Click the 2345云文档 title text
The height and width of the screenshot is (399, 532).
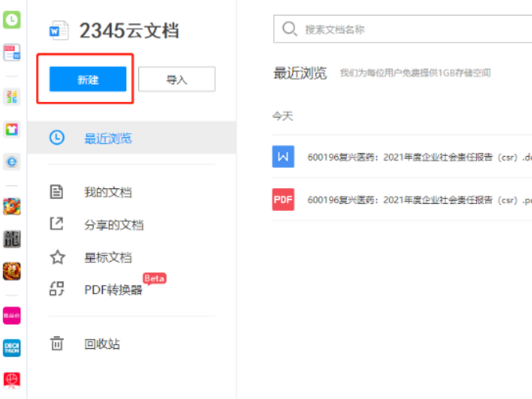pyautogui.click(x=129, y=31)
